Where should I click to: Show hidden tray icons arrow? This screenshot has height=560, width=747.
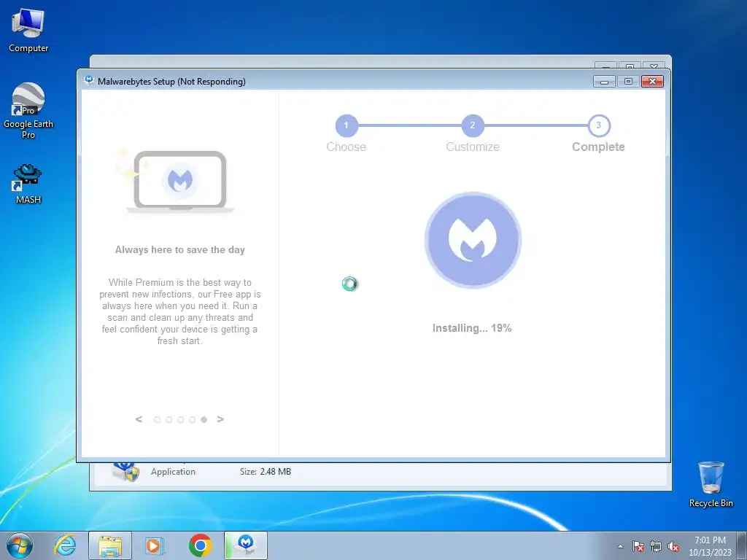(620, 546)
